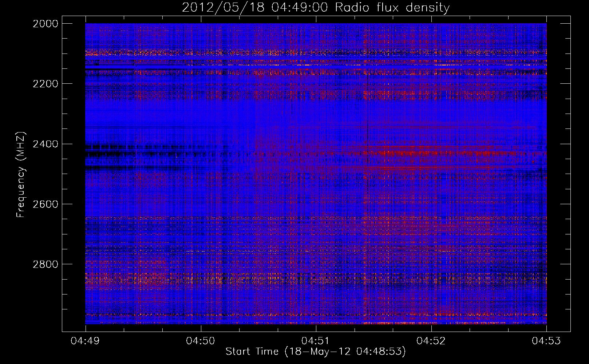Viewport: 589px width, 364px height.
Task: Click the 04:49 time tick label
Action: [x=85, y=341]
